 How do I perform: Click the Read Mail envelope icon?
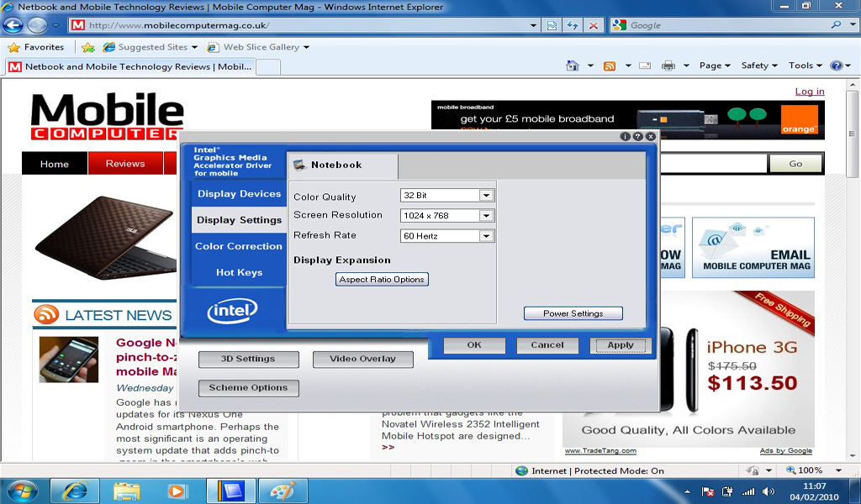pos(645,66)
